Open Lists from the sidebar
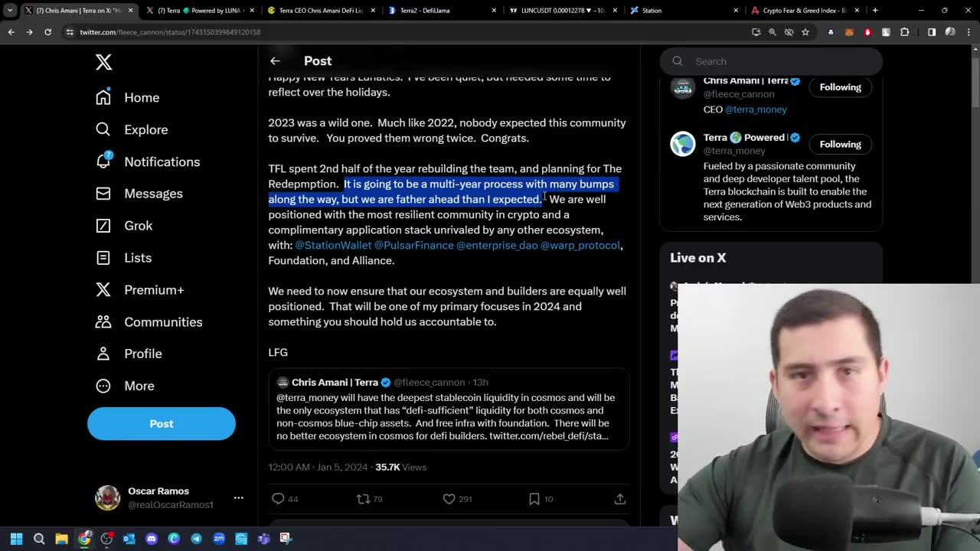This screenshot has height=551, width=980. [x=123, y=258]
